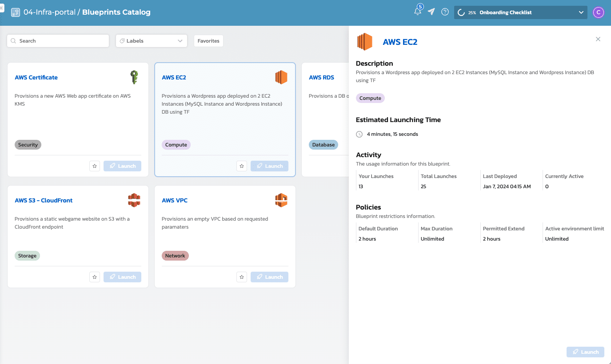Expand the Onboarding Checklist panel
This screenshot has height=364, width=611.
point(582,12)
